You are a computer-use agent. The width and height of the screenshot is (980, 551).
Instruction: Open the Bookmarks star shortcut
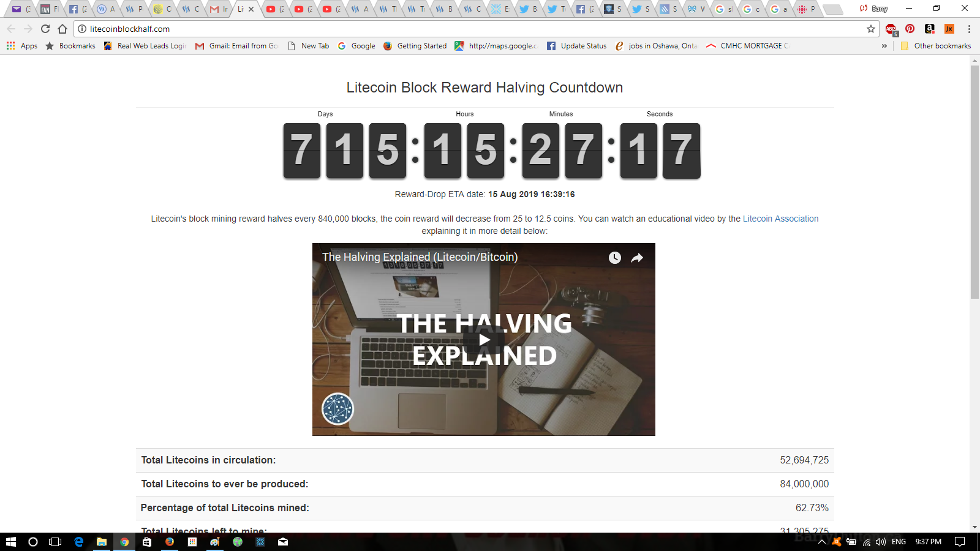70,46
